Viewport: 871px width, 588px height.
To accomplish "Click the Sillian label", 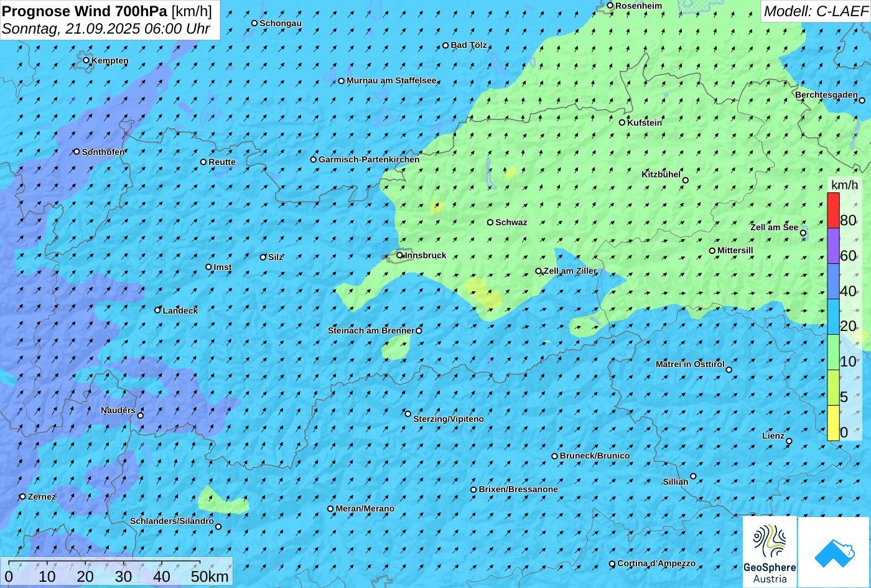I will coord(676,482).
